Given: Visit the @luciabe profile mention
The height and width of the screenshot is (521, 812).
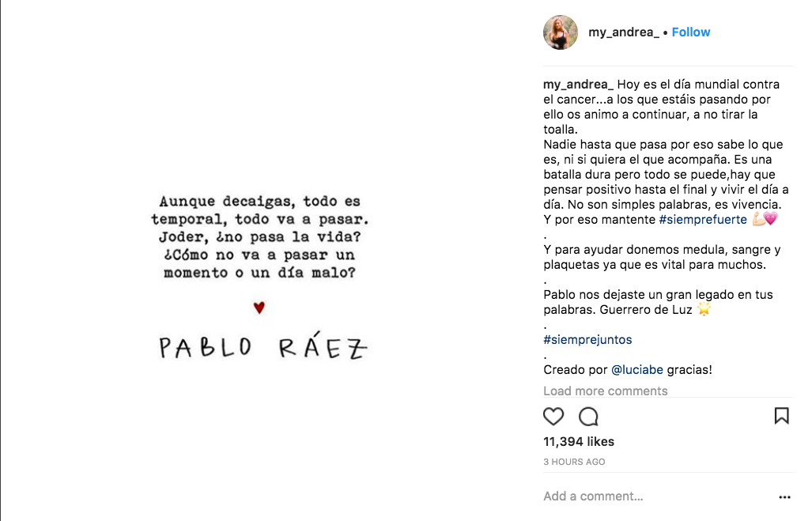Looking at the screenshot, I should [x=636, y=369].
